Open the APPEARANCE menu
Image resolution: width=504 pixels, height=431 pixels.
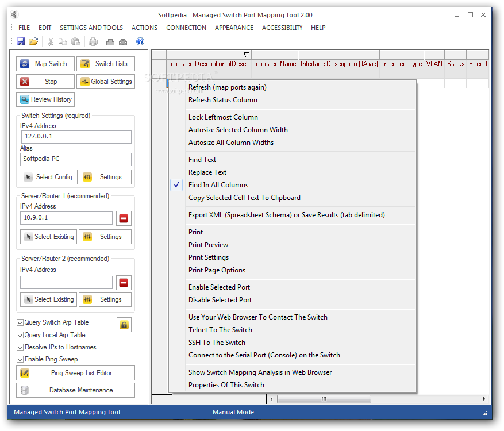234,28
